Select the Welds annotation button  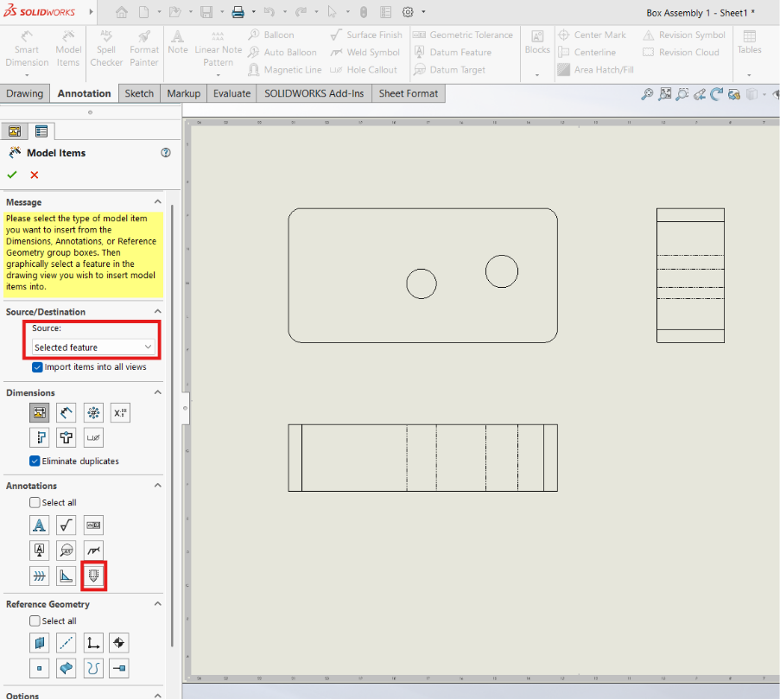point(93,550)
